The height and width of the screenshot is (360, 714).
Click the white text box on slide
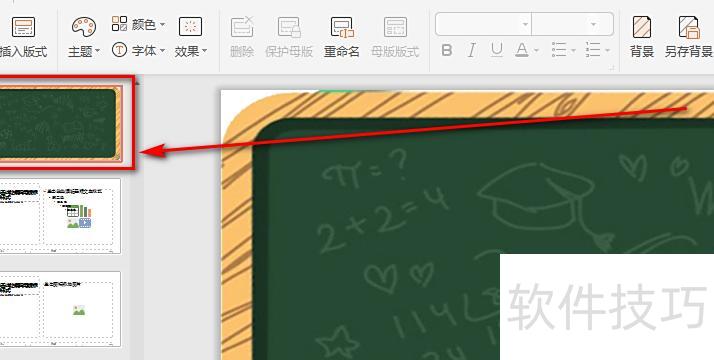coord(607,307)
